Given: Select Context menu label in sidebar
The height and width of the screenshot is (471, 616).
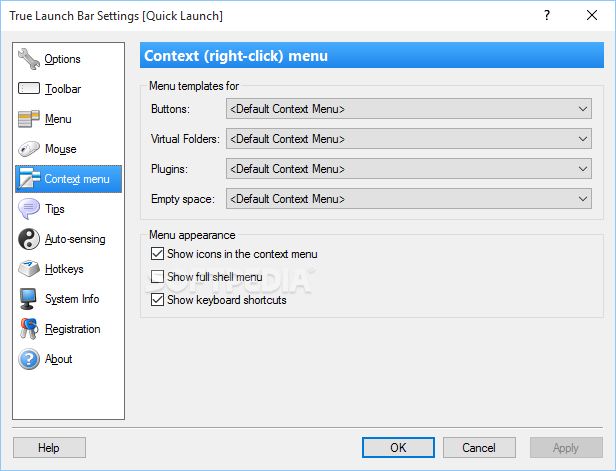Looking at the screenshot, I should pos(77,179).
